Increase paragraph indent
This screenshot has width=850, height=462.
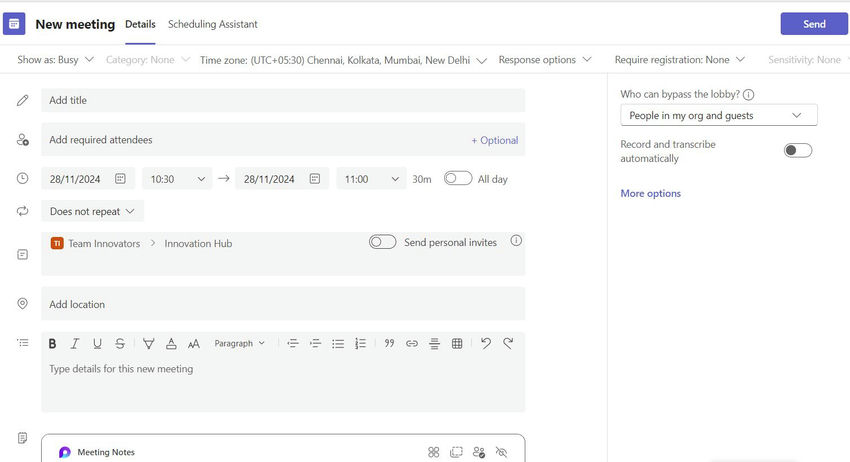point(315,343)
